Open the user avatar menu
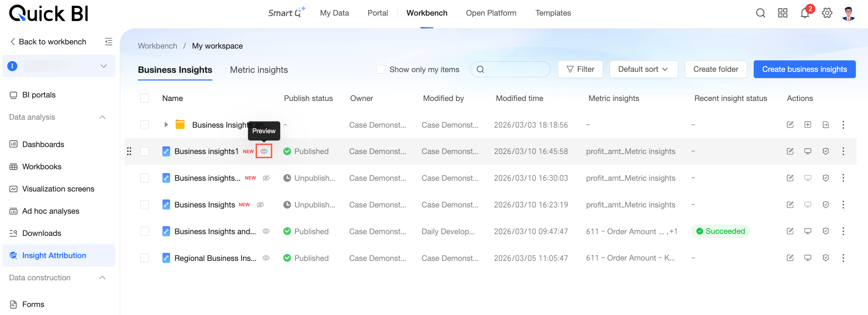This screenshot has height=315, width=868. click(849, 14)
